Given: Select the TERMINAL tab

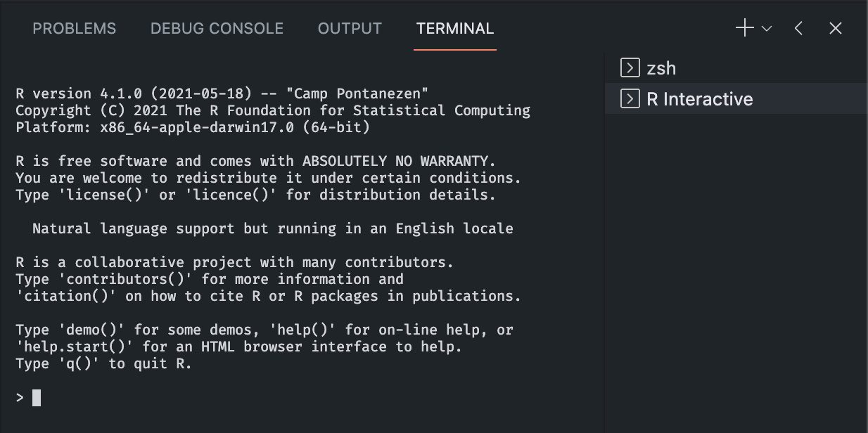Looking at the screenshot, I should point(455,29).
